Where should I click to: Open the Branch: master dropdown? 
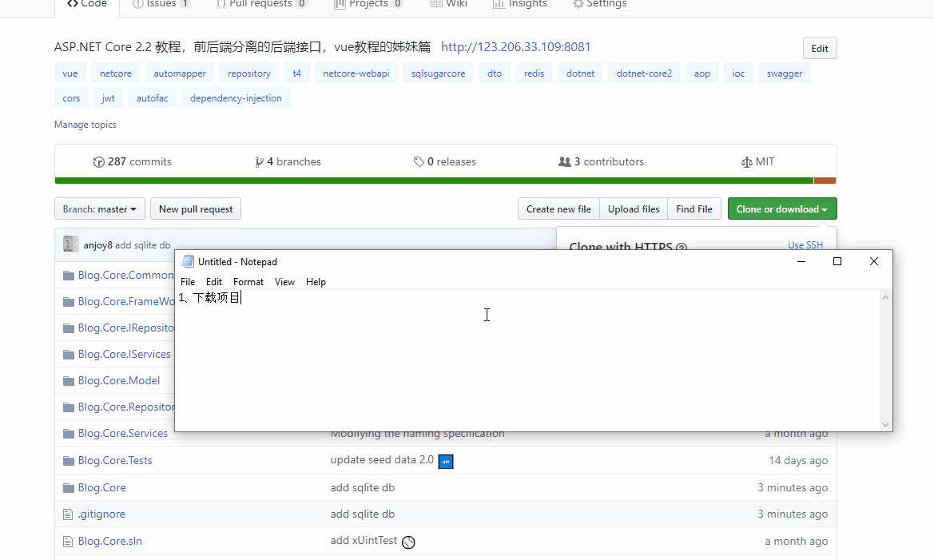(100, 209)
